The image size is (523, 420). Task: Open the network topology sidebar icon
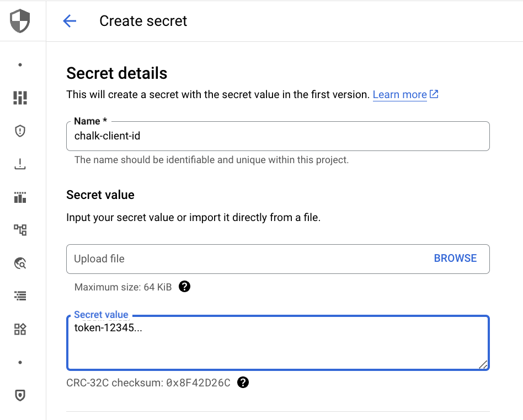point(20,230)
